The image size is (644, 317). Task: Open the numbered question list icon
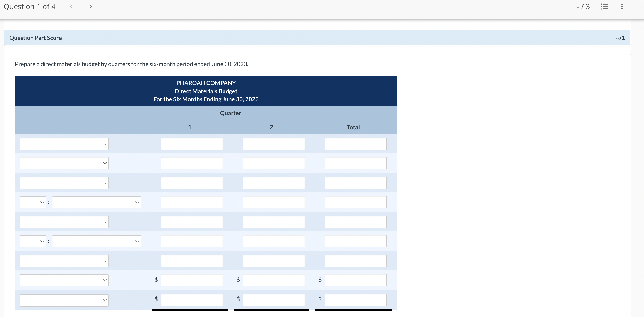pyautogui.click(x=605, y=7)
